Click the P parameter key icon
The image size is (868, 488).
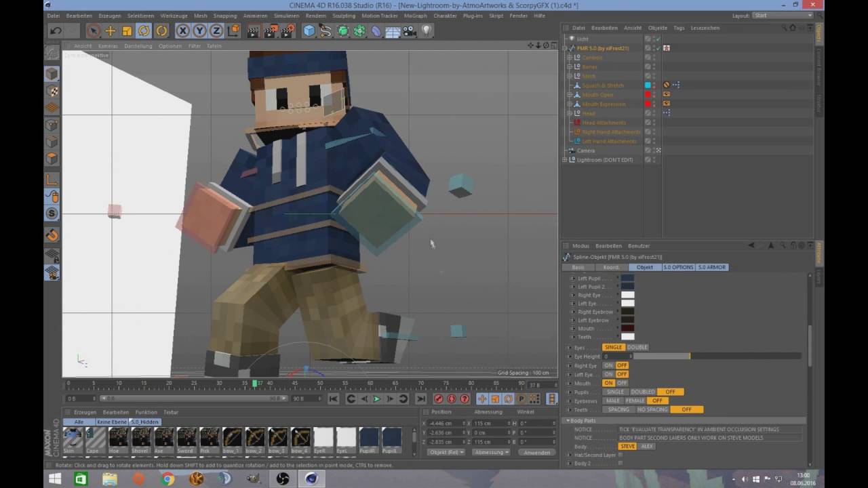point(521,399)
